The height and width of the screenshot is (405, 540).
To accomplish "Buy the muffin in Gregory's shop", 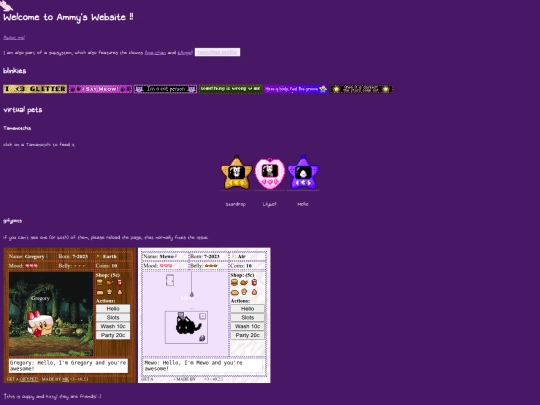I will pos(110,292).
